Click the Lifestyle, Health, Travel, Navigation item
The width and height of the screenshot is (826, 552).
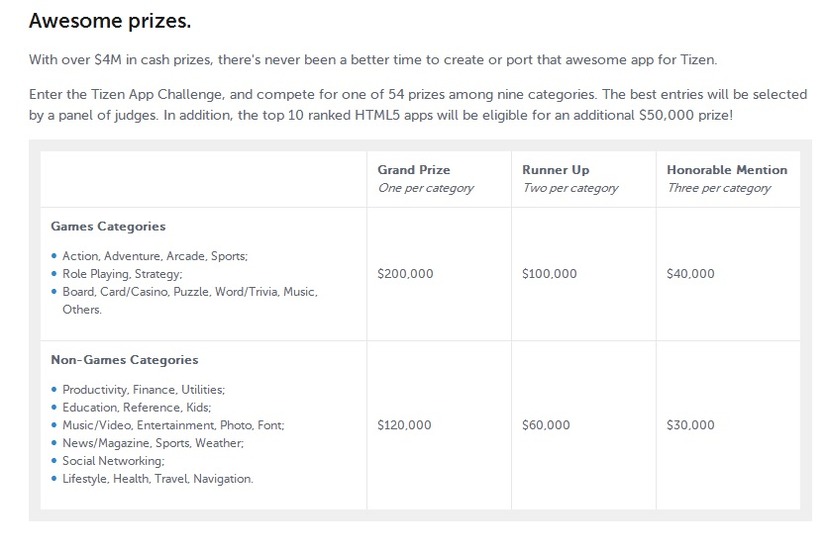[158, 479]
